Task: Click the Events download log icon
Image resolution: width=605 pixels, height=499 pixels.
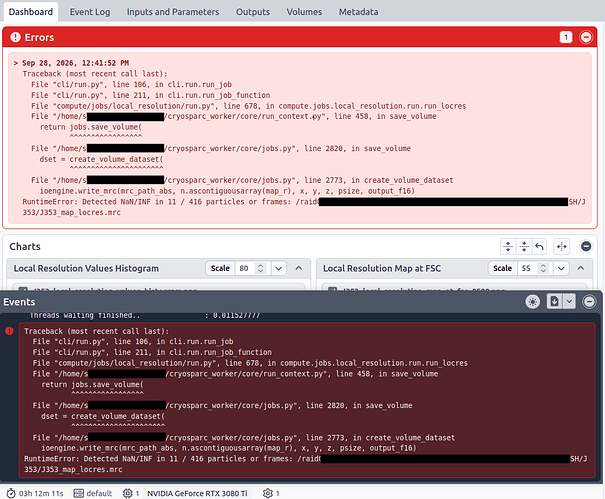Action: [x=554, y=301]
